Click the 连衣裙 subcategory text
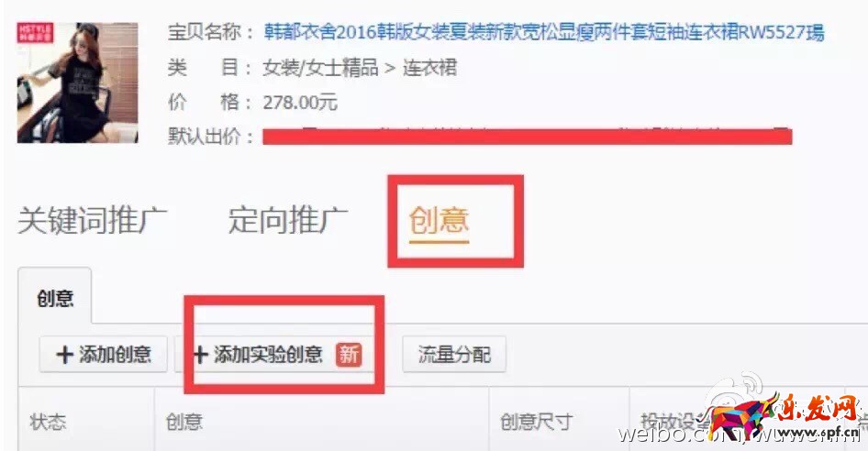 [429, 68]
